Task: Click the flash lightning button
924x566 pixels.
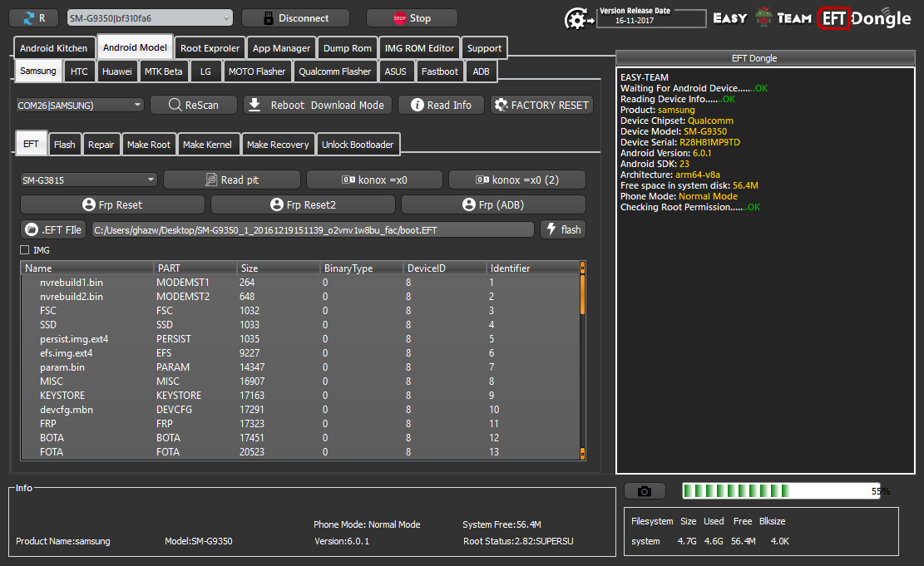Action: 563,229
